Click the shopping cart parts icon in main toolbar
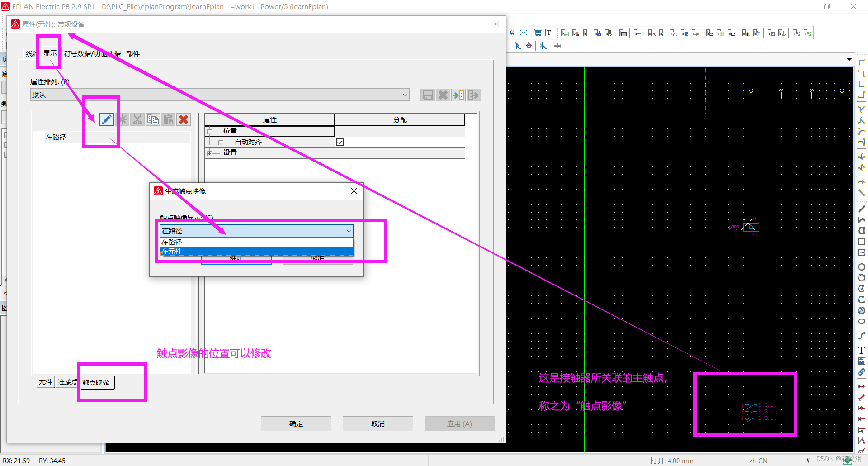Viewport: 868px width, 466px height. pyautogui.click(x=538, y=33)
